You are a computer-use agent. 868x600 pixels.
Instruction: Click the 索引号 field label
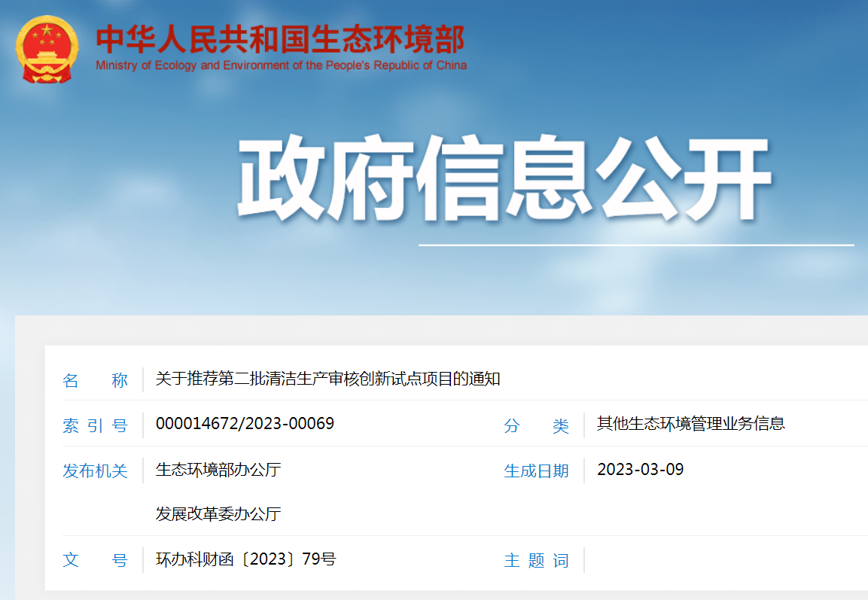coord(95,425)
